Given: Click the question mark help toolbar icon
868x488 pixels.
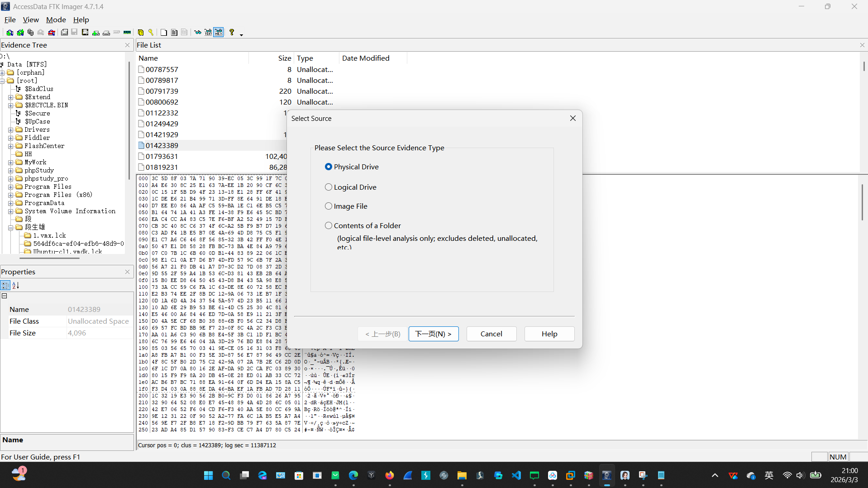Looking at the screenshot, I should pyautogui.click(x=232, y=33).
